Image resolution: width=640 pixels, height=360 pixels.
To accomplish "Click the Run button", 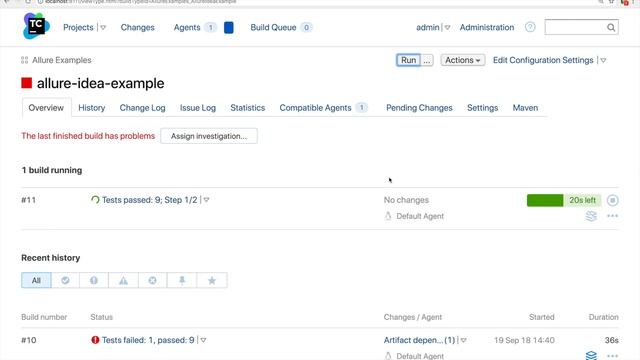I will [409, 60].
